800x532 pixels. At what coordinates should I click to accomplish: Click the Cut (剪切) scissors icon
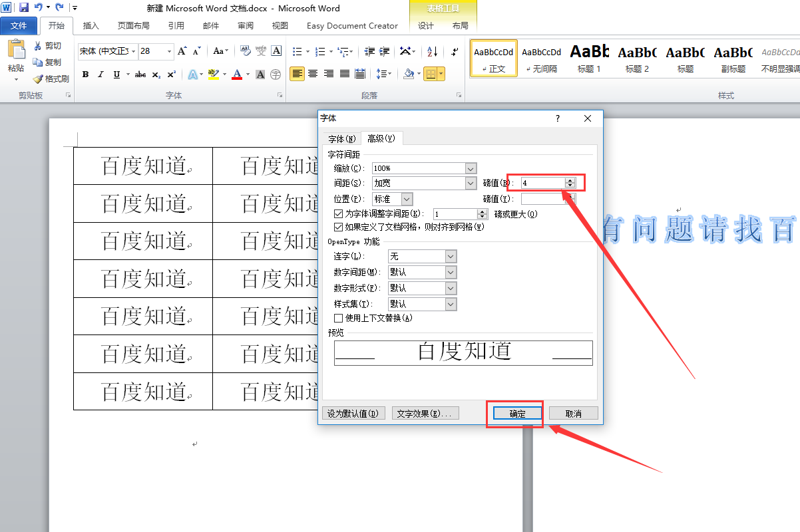[x=38, y=46]
